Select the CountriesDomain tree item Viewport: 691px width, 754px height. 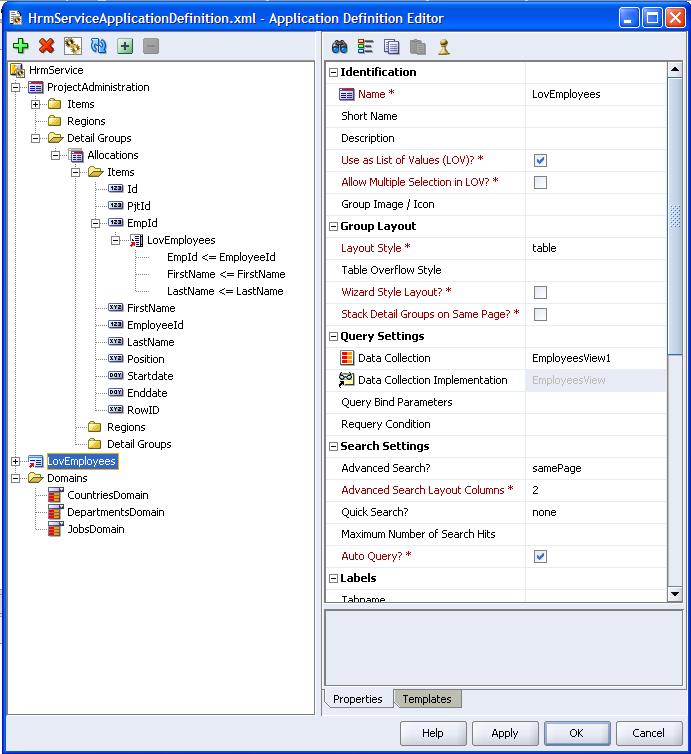coord(107,495)
